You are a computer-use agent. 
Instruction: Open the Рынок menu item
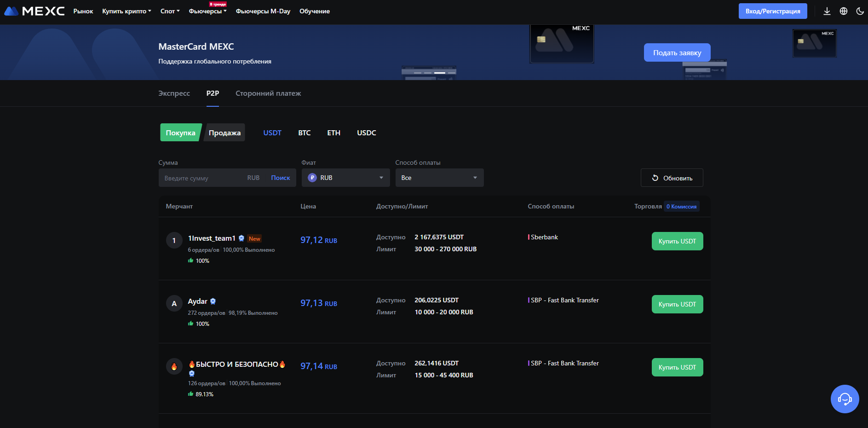coord(83,11)
